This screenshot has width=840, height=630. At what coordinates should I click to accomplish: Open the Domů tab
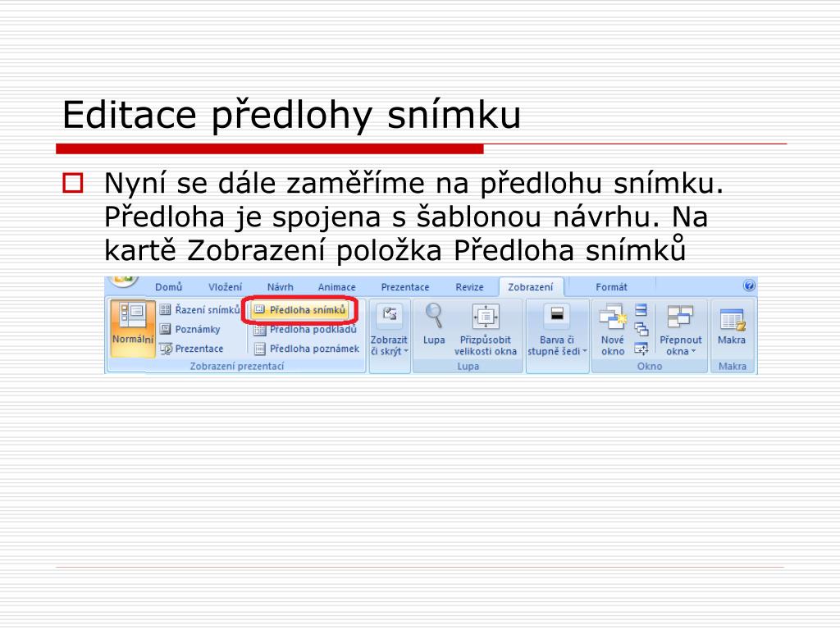pyautogui.click(x=169, y=287)
